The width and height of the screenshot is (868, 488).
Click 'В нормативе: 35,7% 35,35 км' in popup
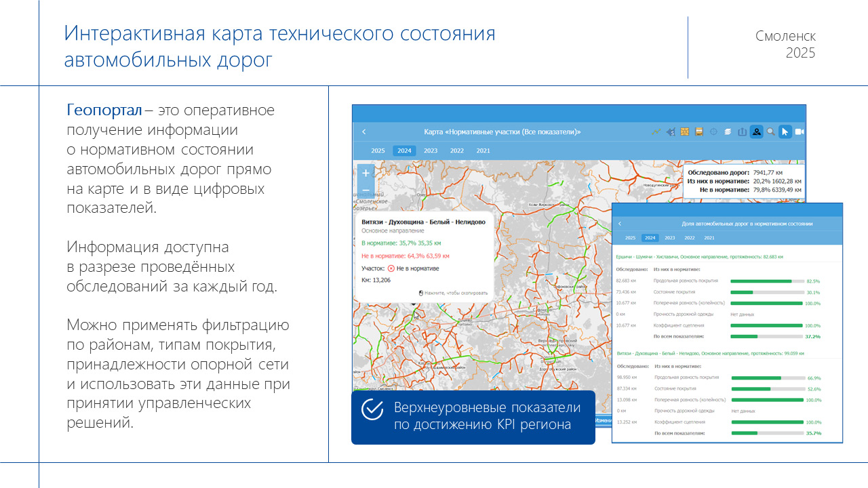(401, 243)
